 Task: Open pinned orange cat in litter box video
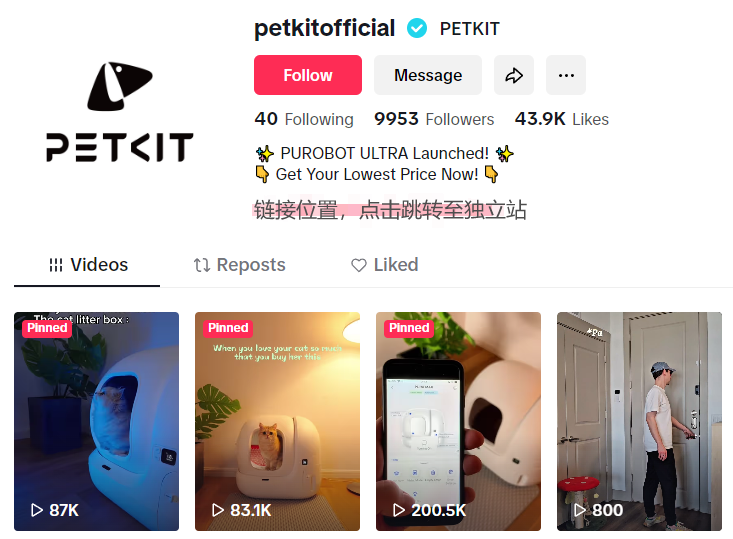click(x=277, y=421)
